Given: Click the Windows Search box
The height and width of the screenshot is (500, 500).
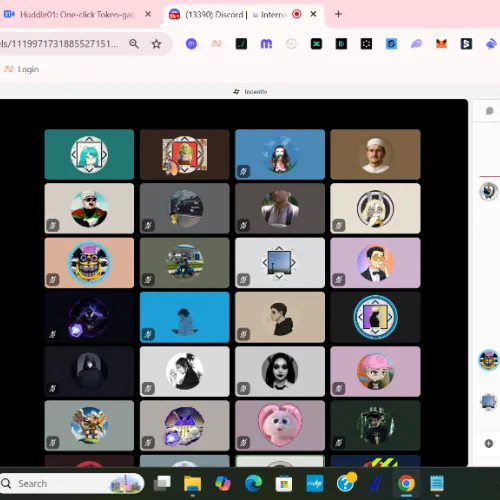Looking at the screenshot, I should coord(72,483).
